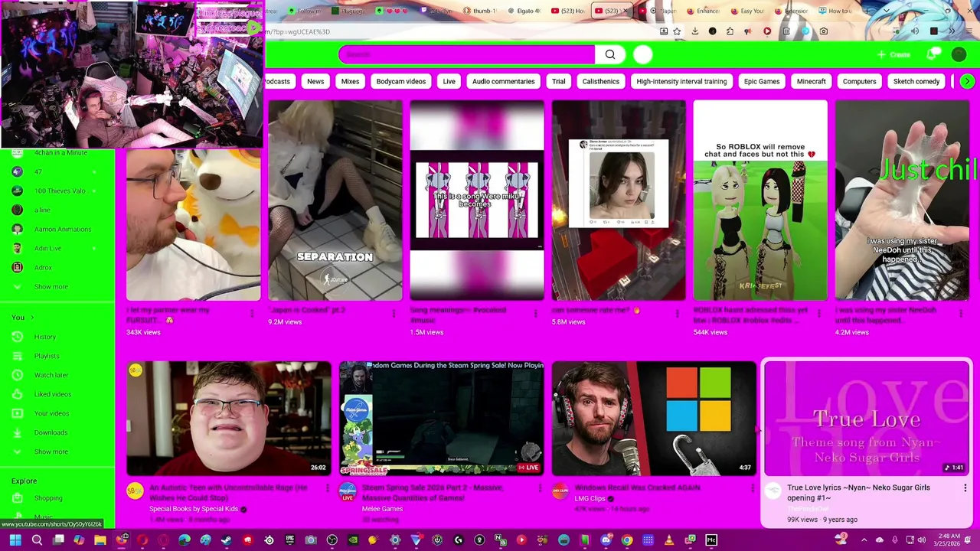Open Liked videos thumbs-up icon
Viewport: 980px width, 551px height.
[x=17, y=394]
